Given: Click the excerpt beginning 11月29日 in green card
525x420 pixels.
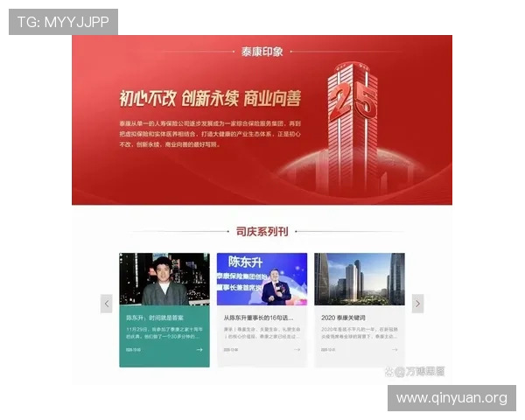Looking at the screenshot, I should coord(164,332).
